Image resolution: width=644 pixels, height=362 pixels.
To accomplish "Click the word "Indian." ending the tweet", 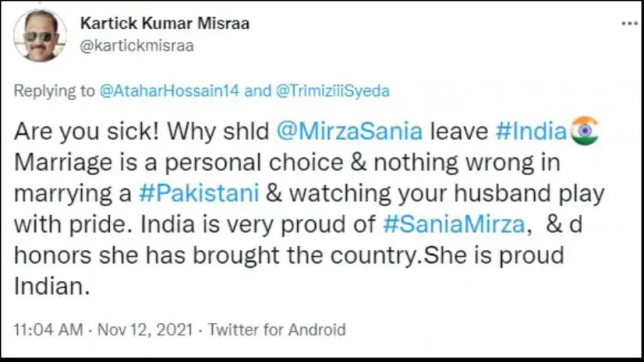I will coord(51,286).
